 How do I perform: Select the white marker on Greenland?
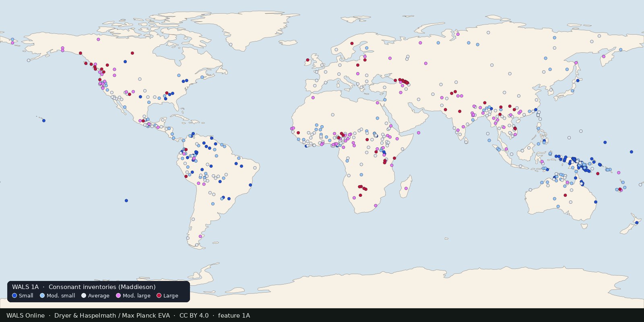(x=231, y=45)
